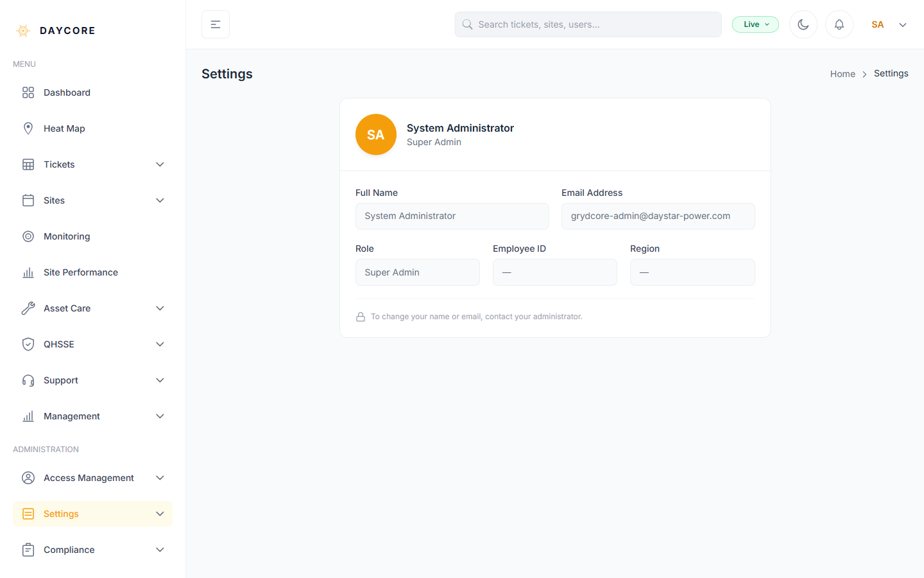Viewport: 924px width, 578px height.
Task: Select Monitoring in the sidebar
Action: [93, 236]
